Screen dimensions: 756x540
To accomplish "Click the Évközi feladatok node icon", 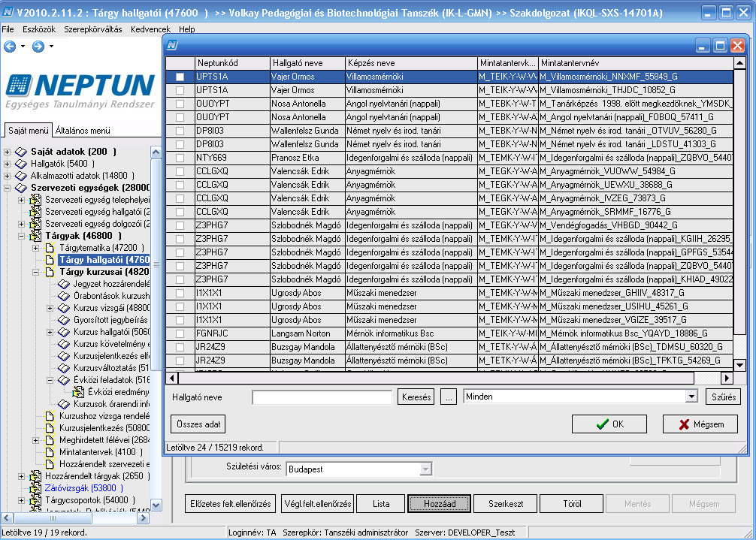I will tap(64, 380).
